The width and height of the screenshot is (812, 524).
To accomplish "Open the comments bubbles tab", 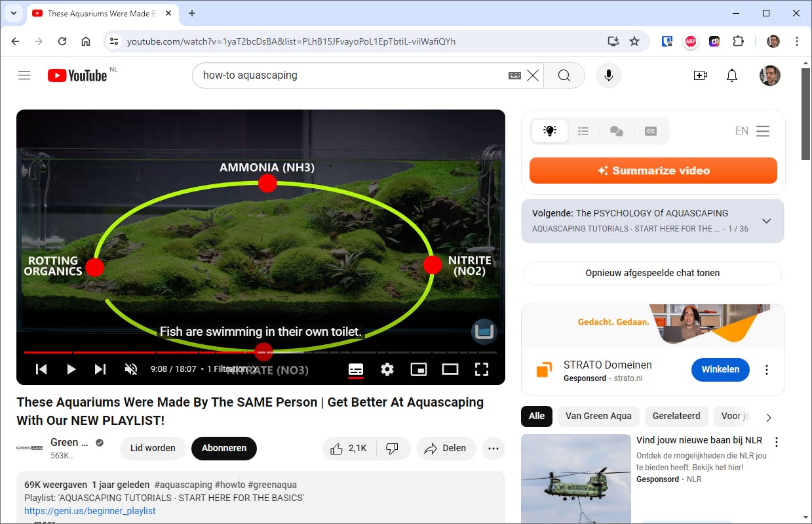I will [x=617, y=131].
